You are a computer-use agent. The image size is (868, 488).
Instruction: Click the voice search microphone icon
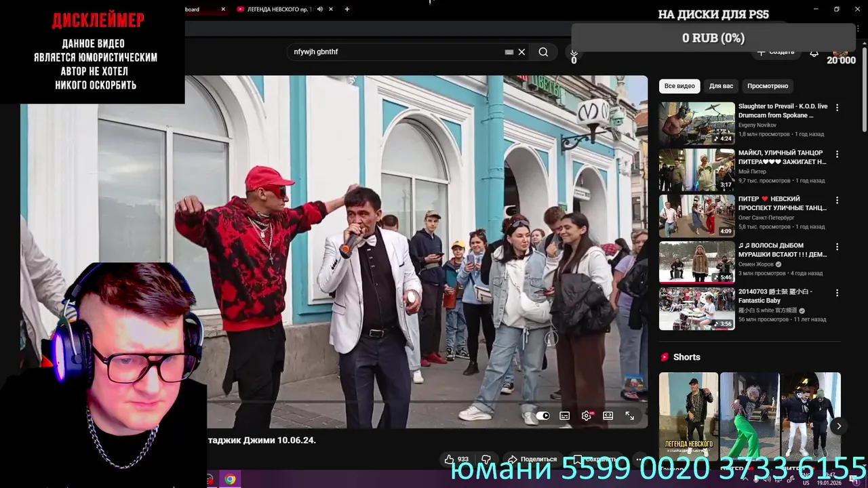point(574,52)
